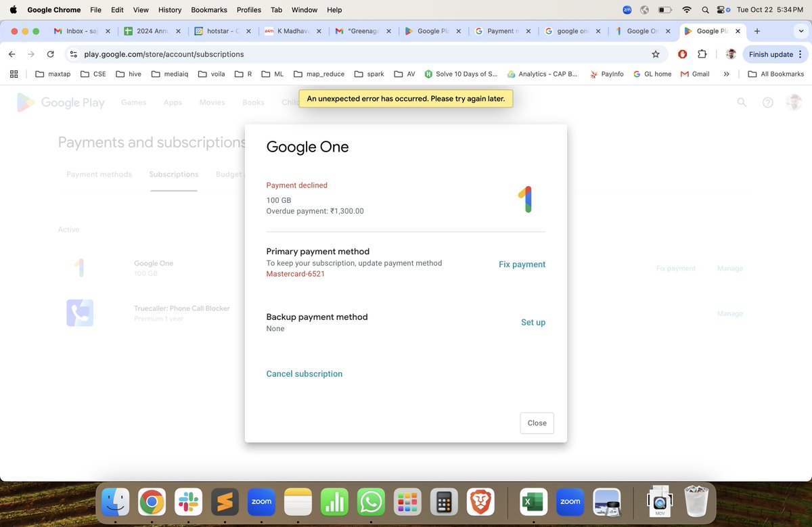
Task: Launch Slack from the dock
Action: coord(188,502)
